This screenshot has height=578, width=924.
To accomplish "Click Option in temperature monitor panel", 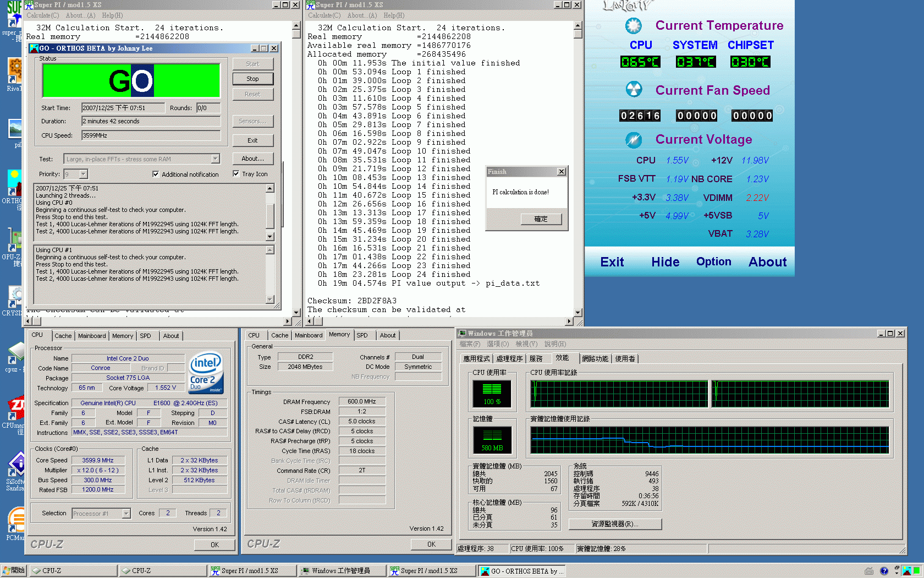I will [714, 261].
